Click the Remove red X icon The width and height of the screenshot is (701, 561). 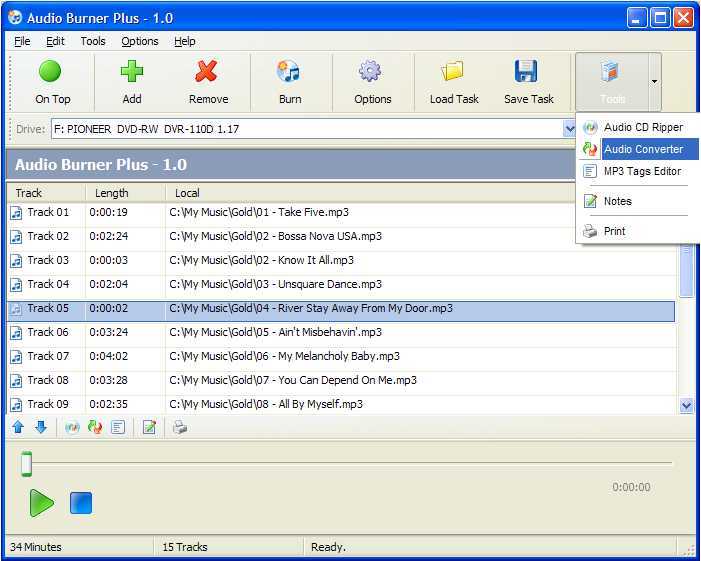click(x=206, y=72)
